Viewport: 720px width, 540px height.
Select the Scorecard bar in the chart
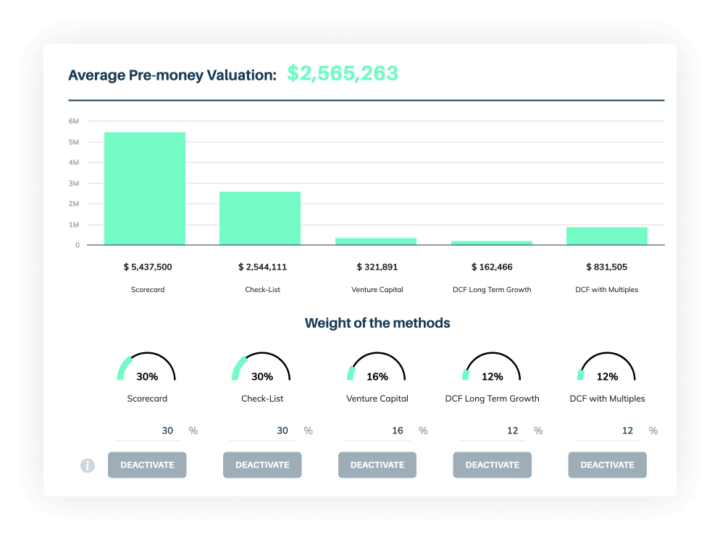145,189
